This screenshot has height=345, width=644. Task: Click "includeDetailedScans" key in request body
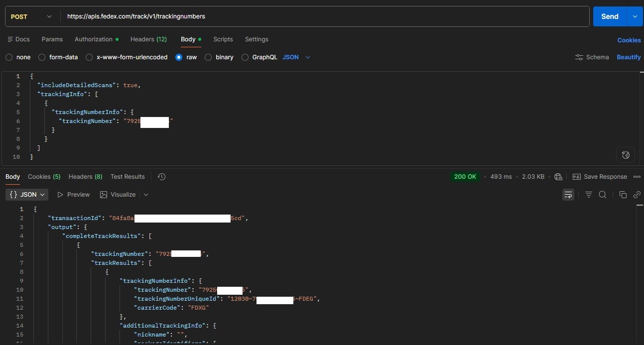pos(77,85)
